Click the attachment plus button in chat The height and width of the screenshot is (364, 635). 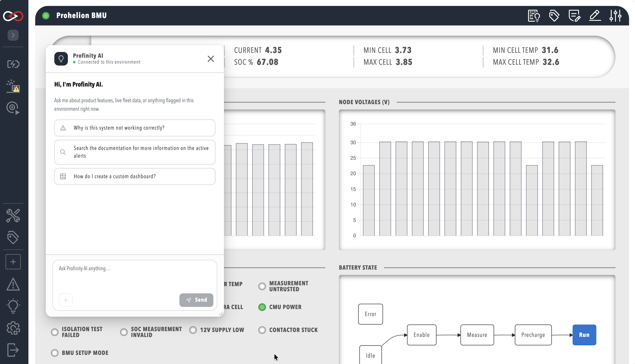(66, 300)
